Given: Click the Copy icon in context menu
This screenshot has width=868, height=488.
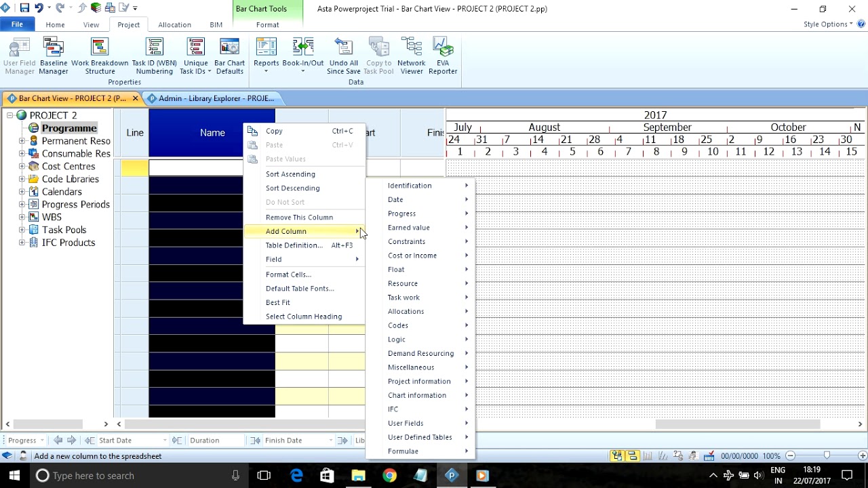Looking at the screenshot, I should (x=253, y=131).
